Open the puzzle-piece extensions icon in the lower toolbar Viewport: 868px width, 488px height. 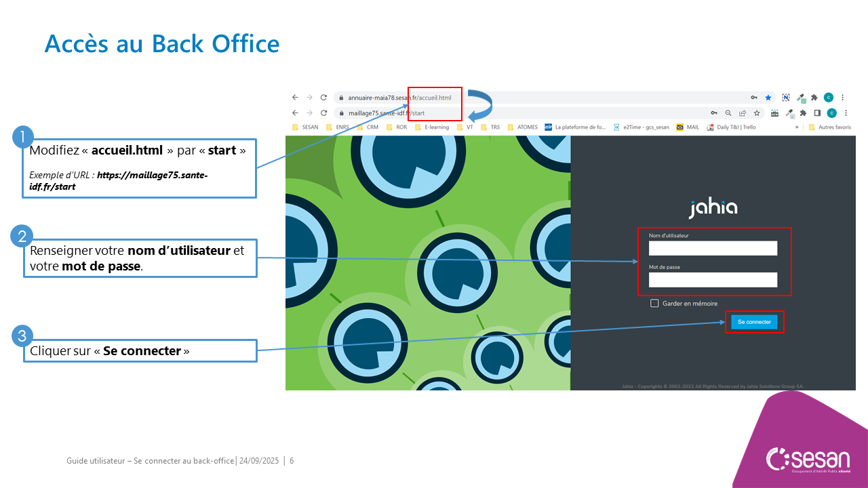(x=803, y=113)
